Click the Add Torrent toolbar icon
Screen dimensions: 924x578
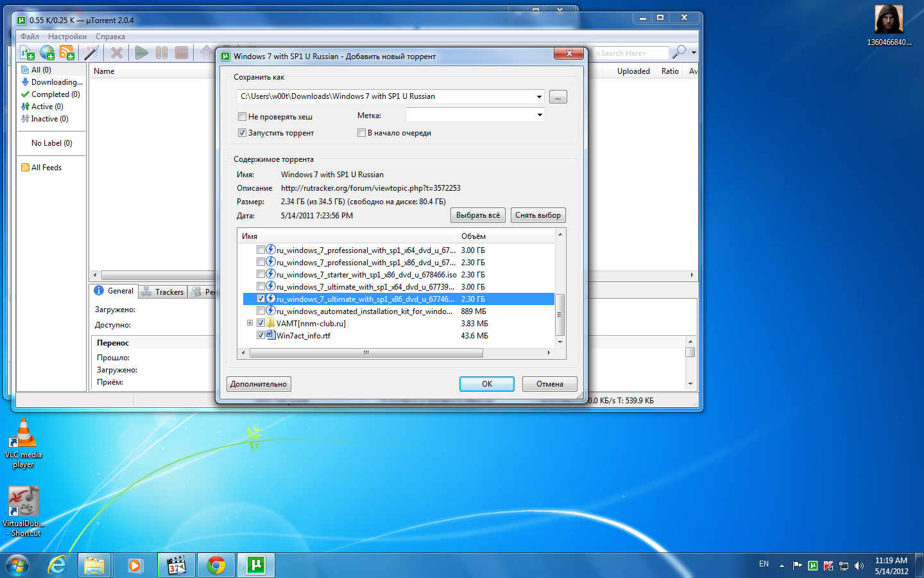pyautogui.click(x=28, y=53)
